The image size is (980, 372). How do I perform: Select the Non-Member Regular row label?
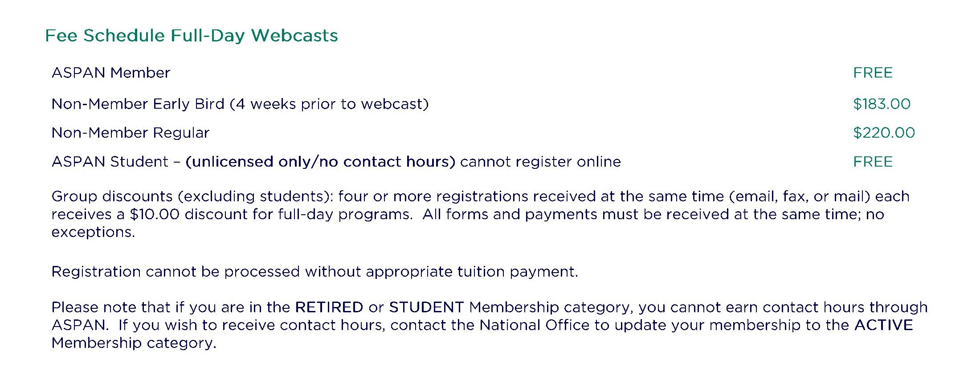pyautogui.click(x=131, y=133)
